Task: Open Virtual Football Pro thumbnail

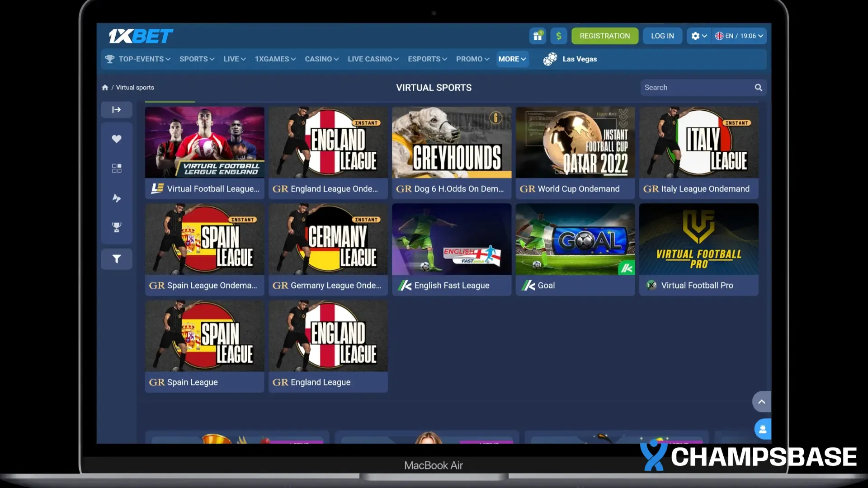Action: point(699,239)
